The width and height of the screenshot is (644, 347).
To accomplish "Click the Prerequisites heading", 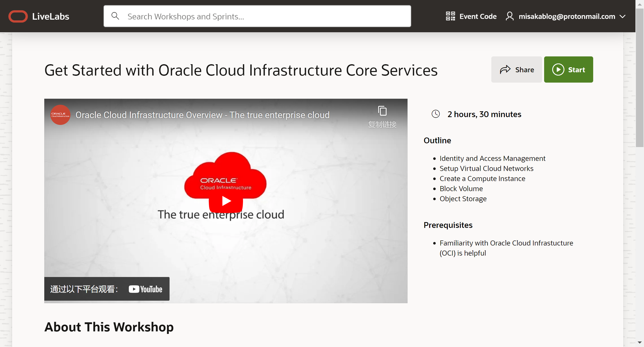I will [448, 225].
